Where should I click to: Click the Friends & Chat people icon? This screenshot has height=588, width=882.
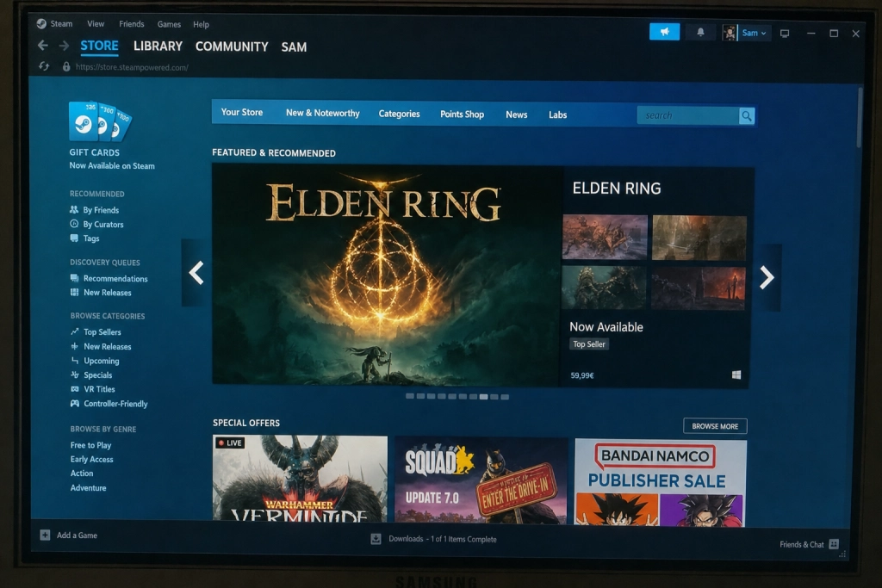tap(834, 544)
